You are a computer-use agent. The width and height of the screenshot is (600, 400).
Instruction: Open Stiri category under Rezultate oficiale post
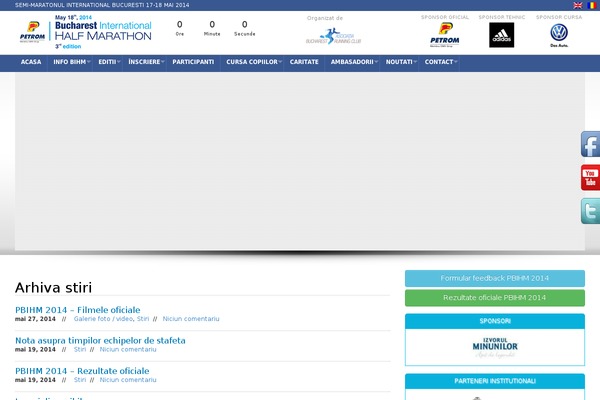(80, 380)
